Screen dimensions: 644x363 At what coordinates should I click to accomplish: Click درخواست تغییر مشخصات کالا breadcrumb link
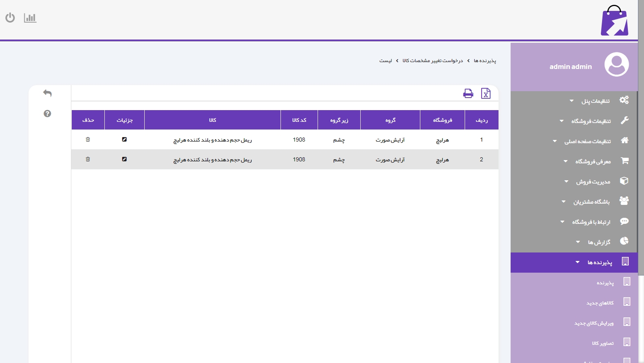tap(433, 60)
